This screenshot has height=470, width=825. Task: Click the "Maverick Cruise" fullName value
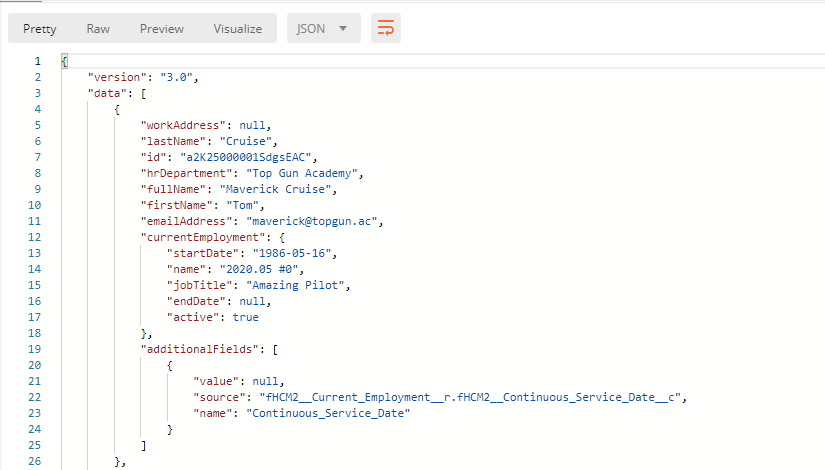(x=275, y=189)
